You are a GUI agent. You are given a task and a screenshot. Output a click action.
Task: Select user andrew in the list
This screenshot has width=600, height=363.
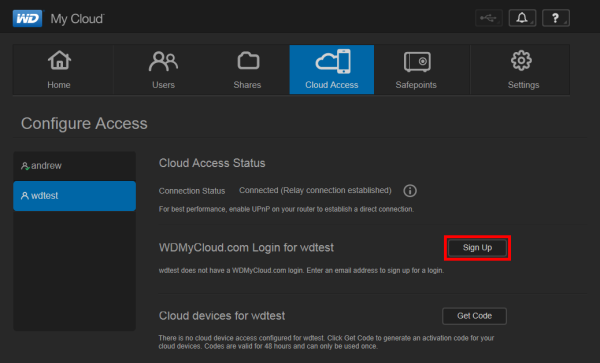tap(75, 166)
